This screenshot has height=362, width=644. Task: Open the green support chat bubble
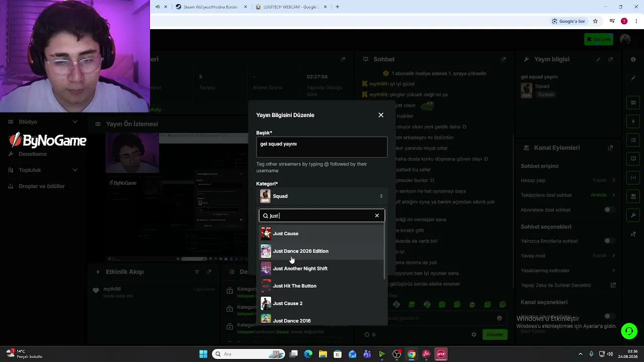coord(629,331)
